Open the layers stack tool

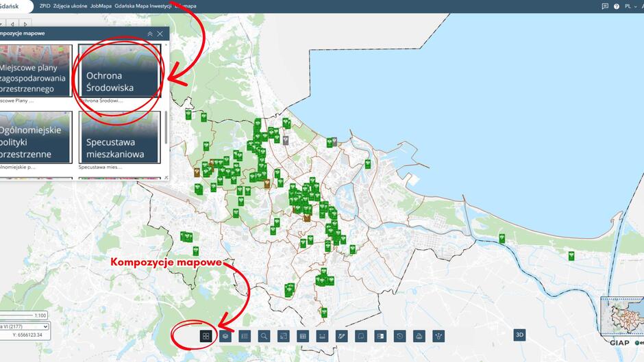point(225,336)
